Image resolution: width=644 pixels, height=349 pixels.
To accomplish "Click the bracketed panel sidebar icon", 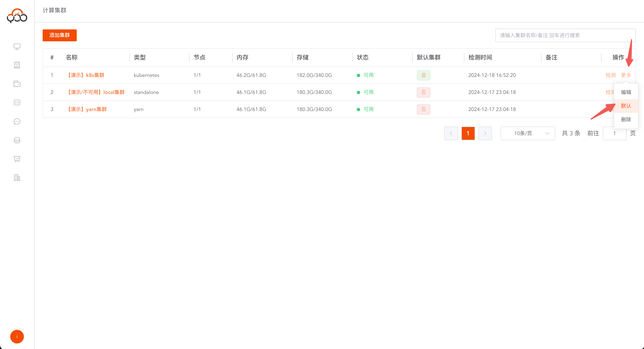I will 17,102.
